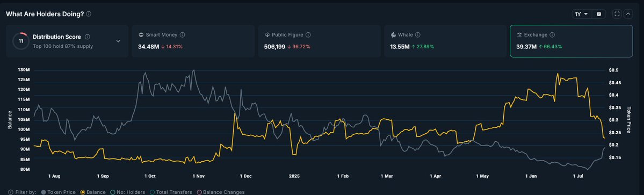The image size is (644, 195).
Task: Click the Exchange value 39.37M
Action: click(x=526, y=46)
